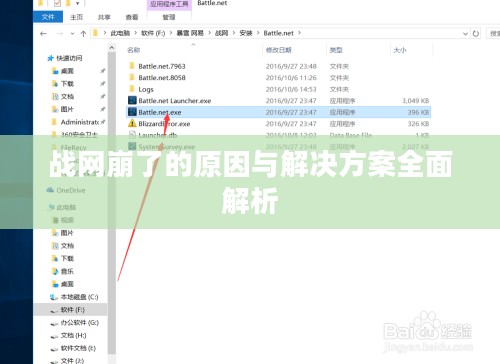
Task: Navigate to 暴雪 网易 in the breadcrumb
Action: point(190,33)
